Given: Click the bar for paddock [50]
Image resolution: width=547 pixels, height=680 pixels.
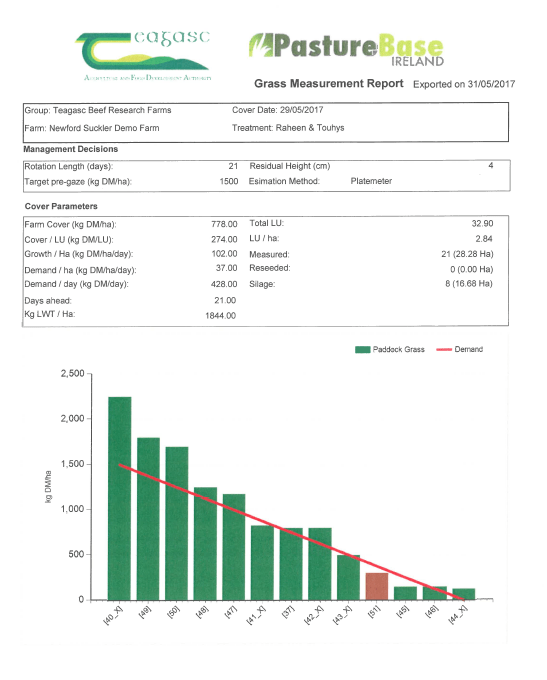Looking at the screenshot, I should 177,523.
